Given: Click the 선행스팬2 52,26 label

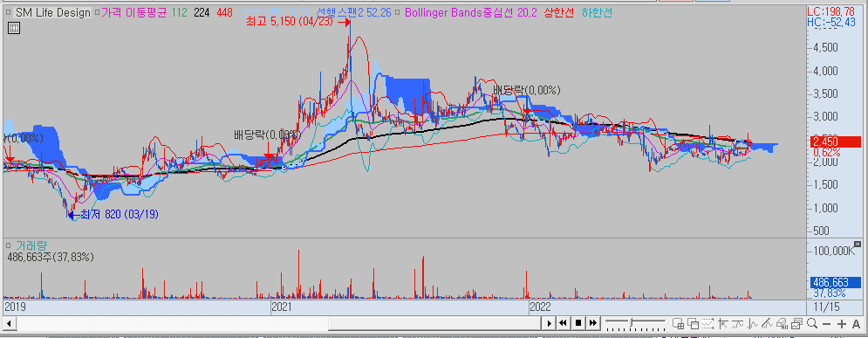Looking at the screenshot, I should [x=354, y=12].
